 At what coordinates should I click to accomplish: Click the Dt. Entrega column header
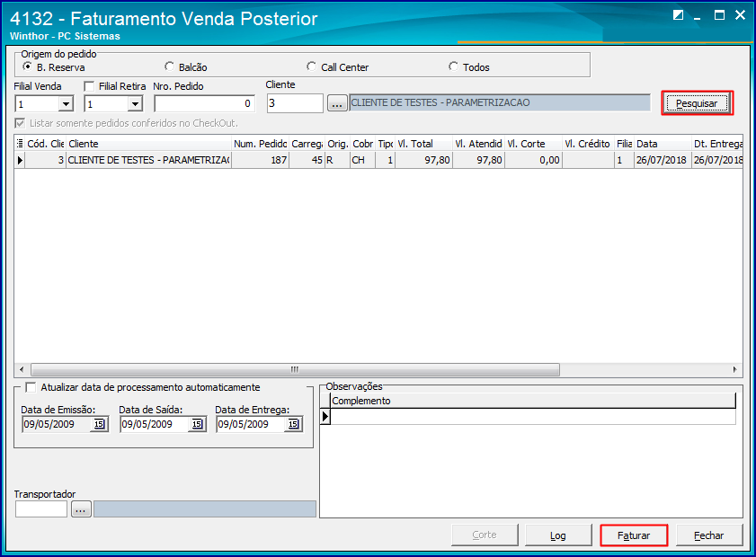[717, 144]
